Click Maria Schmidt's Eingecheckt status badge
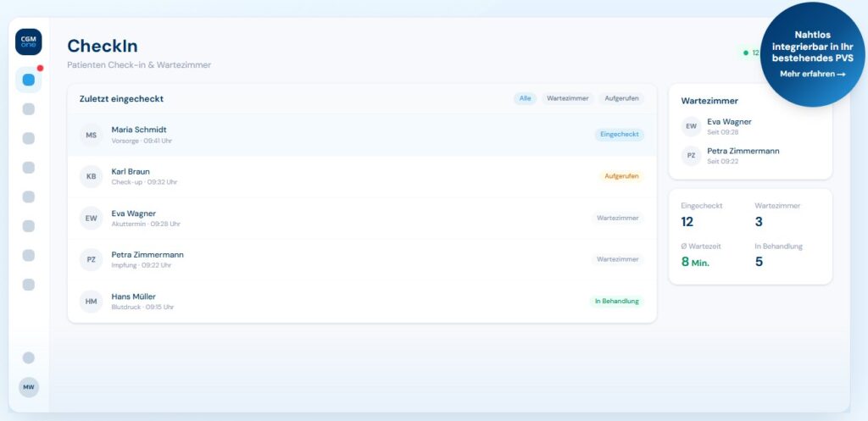Image resolution: width=868 pixels, height=421 pixels. [619, 135]
